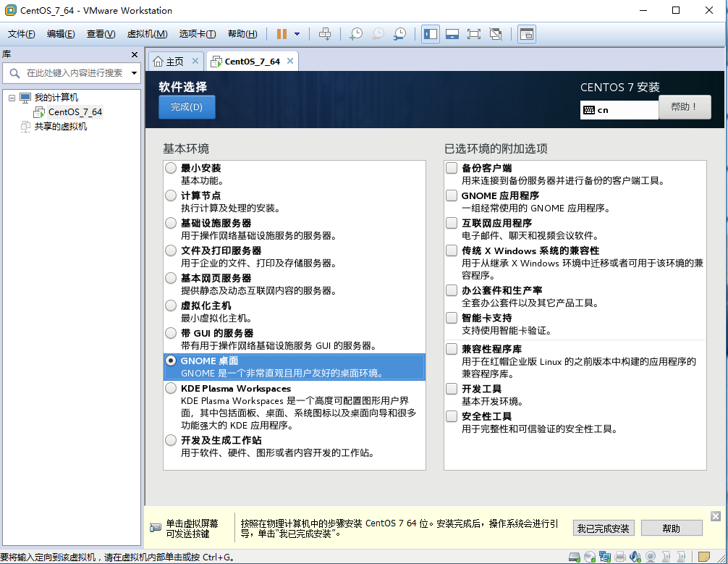Open the 虚拟机(M) menu
This screenshot has width=728, height=564.
point(147,34)
